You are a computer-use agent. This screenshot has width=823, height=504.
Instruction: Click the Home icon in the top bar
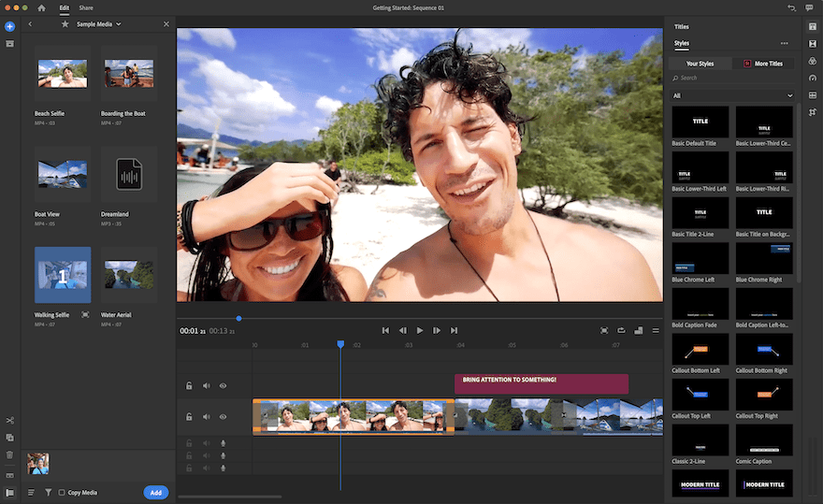coord(41,7)
